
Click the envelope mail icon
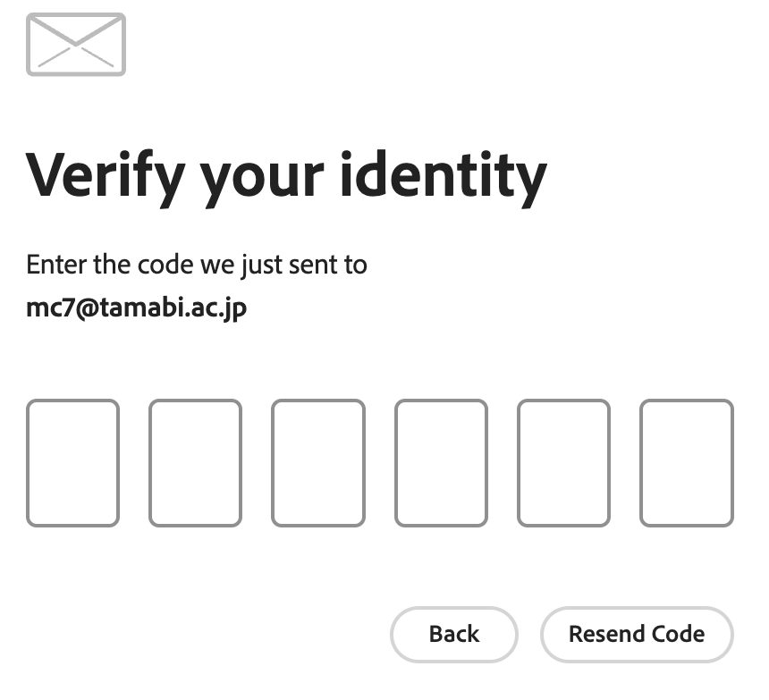[x=76, y=44]
